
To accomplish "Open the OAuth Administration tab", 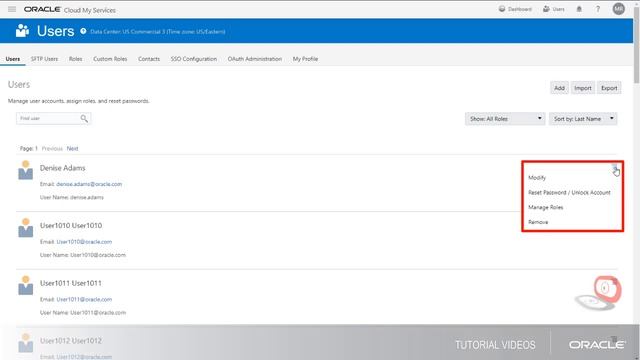I will pos(255,59).
